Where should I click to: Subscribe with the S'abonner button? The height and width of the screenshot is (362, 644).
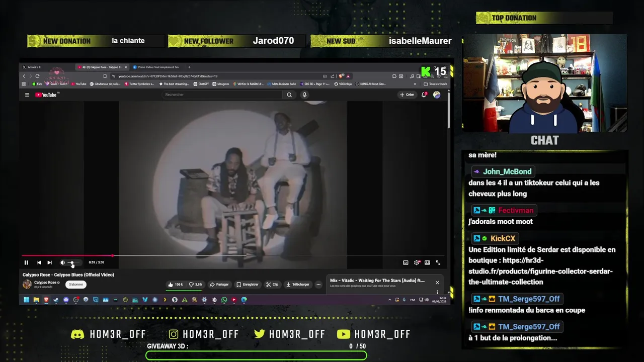pyautogui.click(x=76, y=285)
